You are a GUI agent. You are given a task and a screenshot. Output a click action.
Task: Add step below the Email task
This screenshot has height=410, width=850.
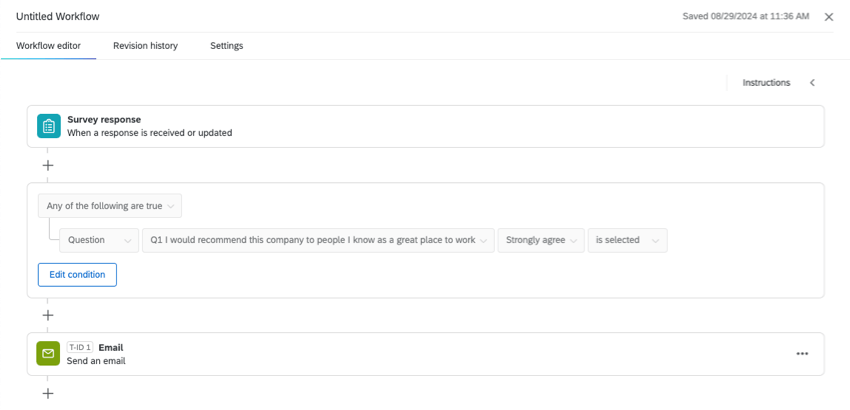click(x=48, y=393)
